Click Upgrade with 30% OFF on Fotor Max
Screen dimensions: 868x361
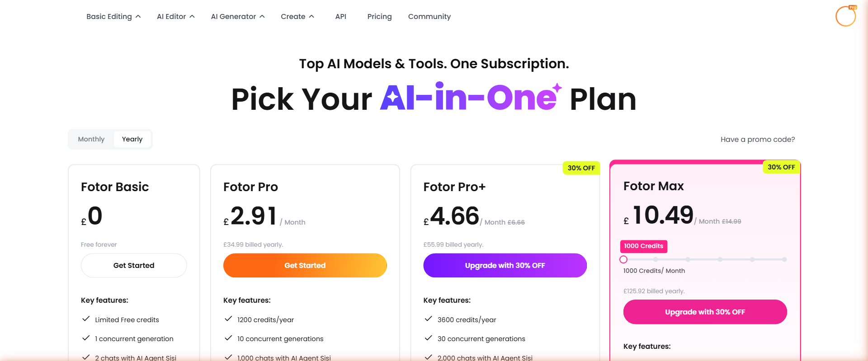(x=705, y=312)
